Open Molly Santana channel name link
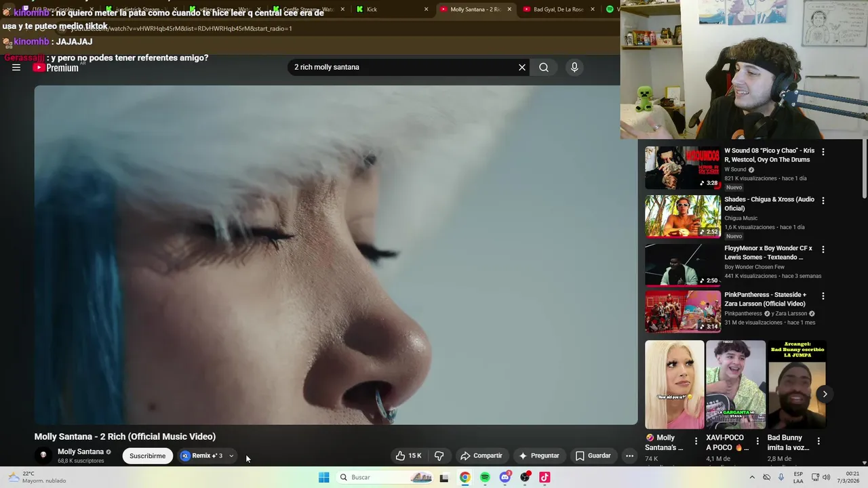Screen dimensions: 868x488 click(81, 451)
